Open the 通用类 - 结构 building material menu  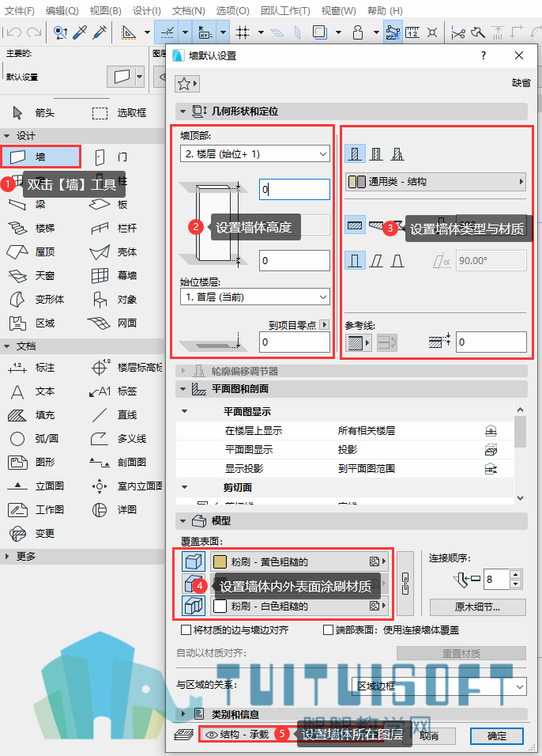435,182
